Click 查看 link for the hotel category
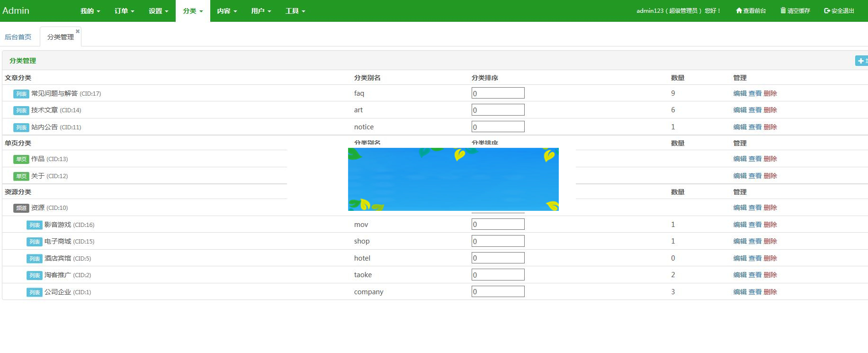The height and width of the screenshot is (353, 868). point(755,258)
